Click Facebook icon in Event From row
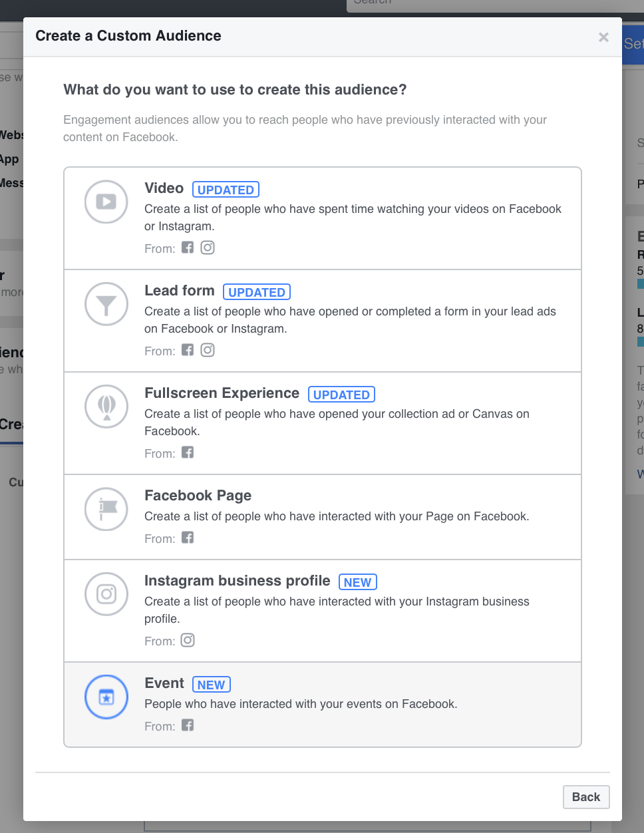This screenshot has height=833, width=644. [x=188, y=725]
